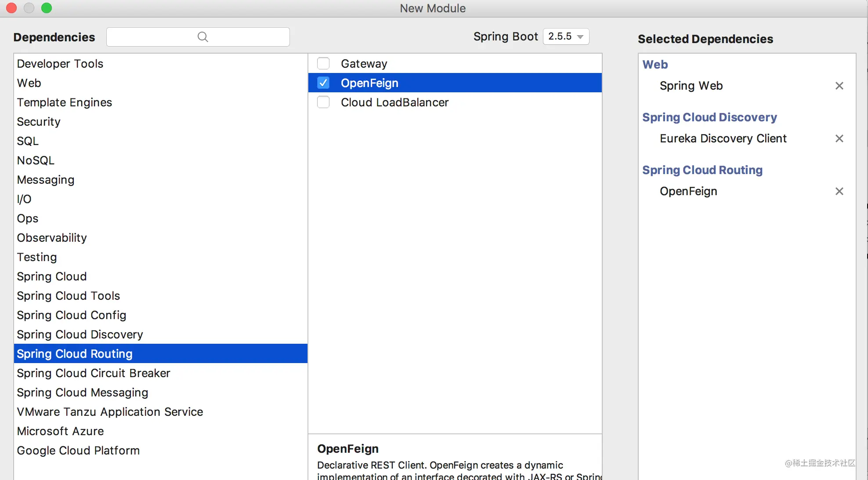
Task: Open the Template Engines category
Action: point(161,102)
